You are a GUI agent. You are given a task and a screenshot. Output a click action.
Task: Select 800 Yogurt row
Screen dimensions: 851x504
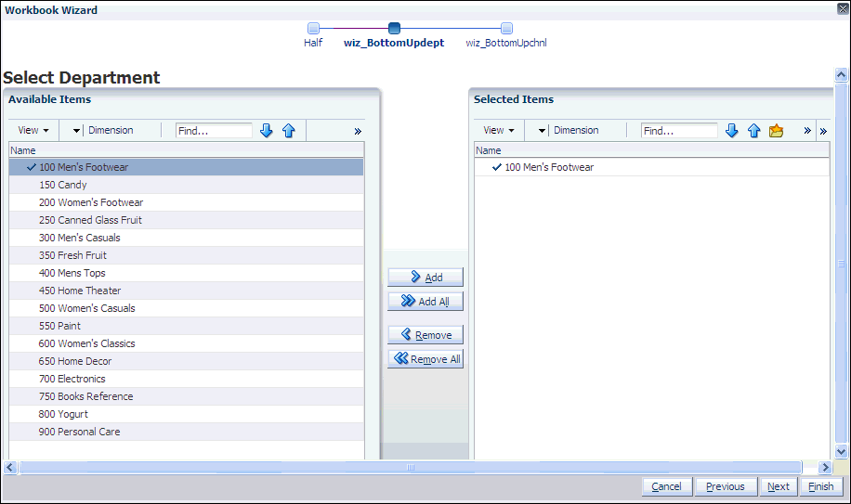point(186,414)
